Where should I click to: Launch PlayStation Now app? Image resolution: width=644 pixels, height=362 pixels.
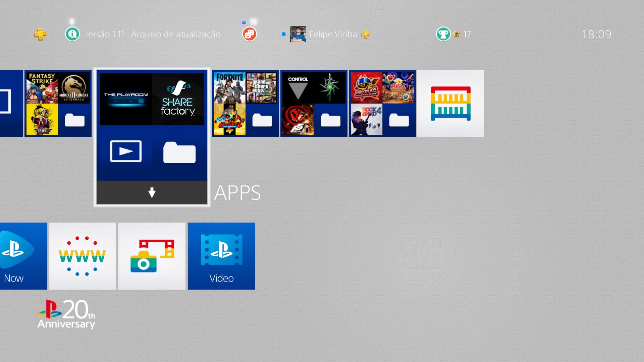(x=23, y=256)
